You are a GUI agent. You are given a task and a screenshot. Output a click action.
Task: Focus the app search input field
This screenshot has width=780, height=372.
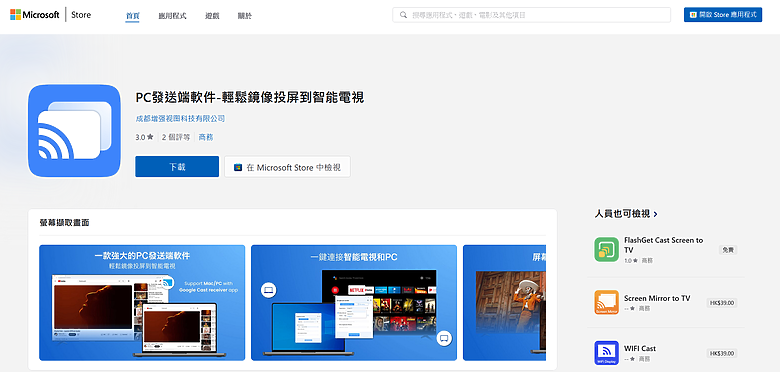click(x=531, y=15)
